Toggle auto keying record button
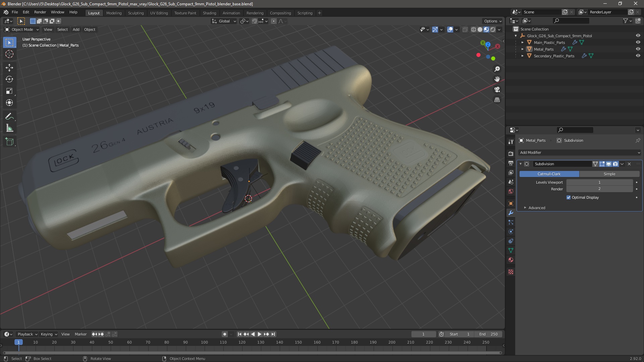644x362 pixels. [224, 334]
